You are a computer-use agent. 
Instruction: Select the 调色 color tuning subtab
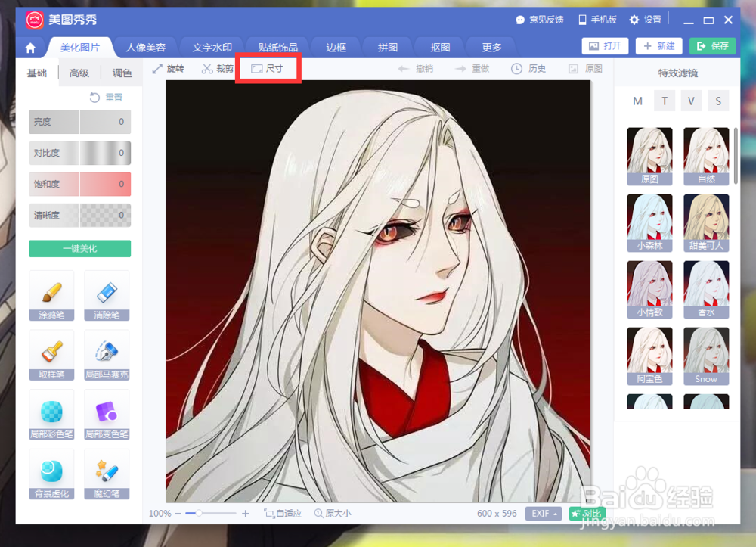click(122, 73)
